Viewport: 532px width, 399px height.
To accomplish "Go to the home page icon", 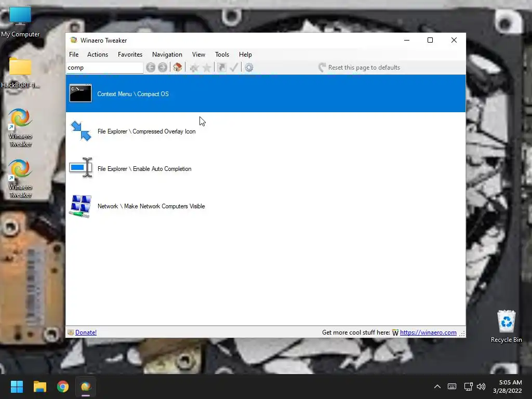I will click(x=177, y=67).
